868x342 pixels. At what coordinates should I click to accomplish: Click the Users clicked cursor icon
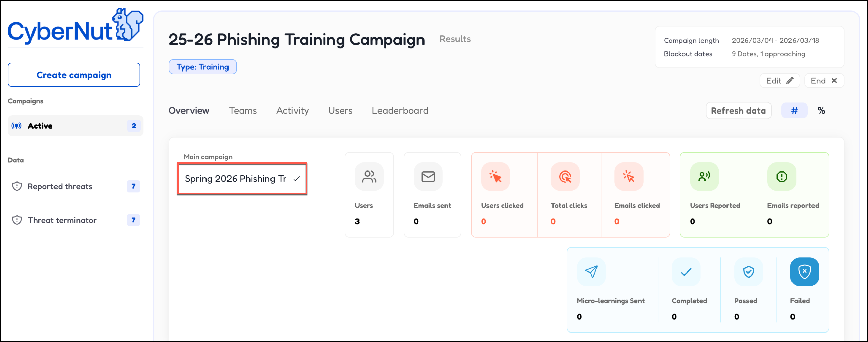(495, 177)
